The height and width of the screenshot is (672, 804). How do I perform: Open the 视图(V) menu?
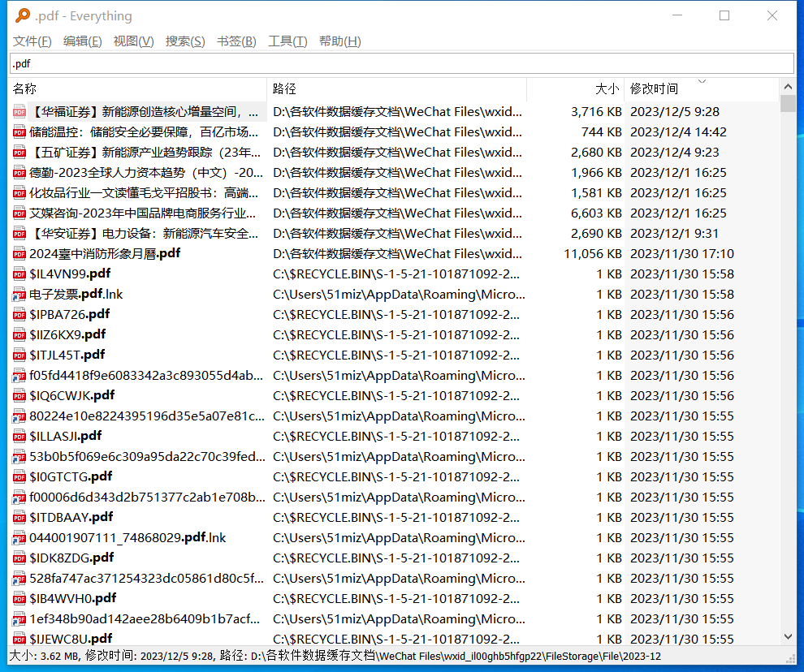coord(133,41)
